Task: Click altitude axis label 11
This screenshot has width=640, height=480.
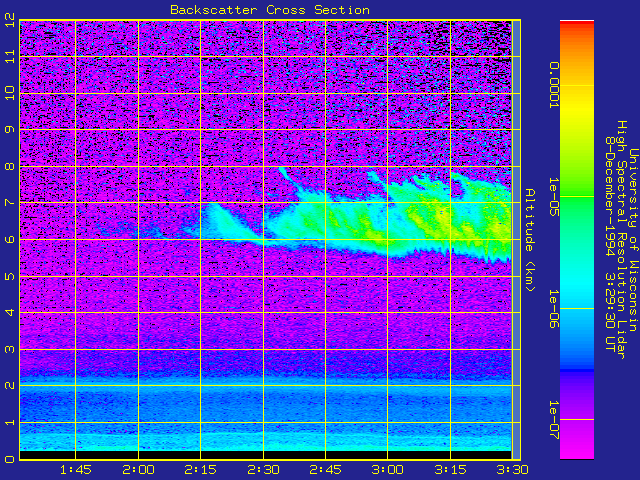Action: tap(10, 56)
